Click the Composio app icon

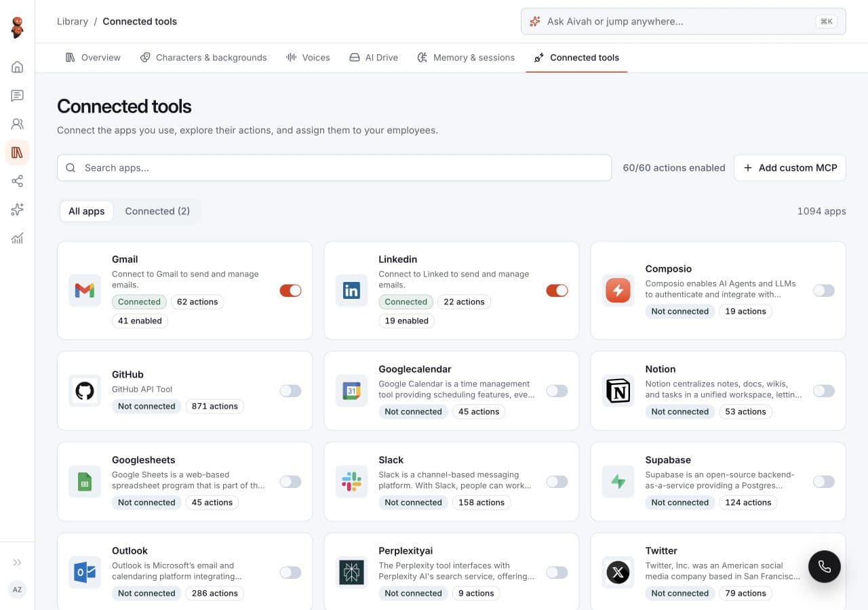click(x=618, y=291)
